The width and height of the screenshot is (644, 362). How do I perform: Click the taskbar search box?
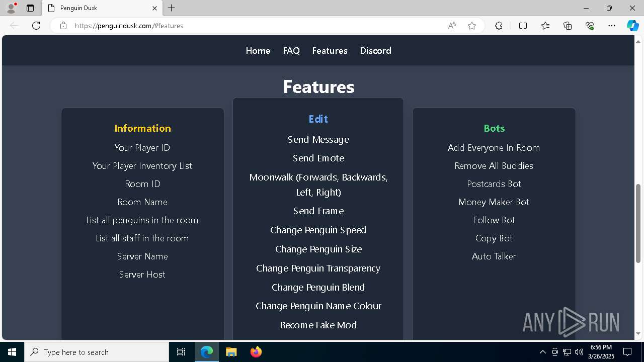pos(97,352)
